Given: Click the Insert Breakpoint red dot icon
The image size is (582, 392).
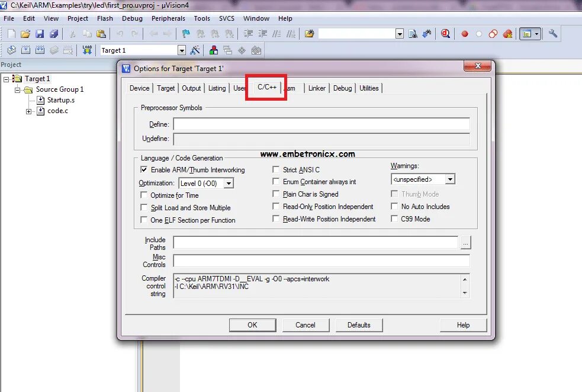Looking at the screenshot, I should pos(464,34).
